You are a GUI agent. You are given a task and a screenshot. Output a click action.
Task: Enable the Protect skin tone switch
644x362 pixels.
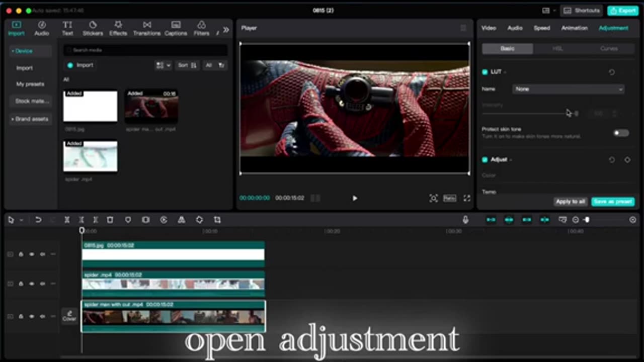[x=621, y=133]
